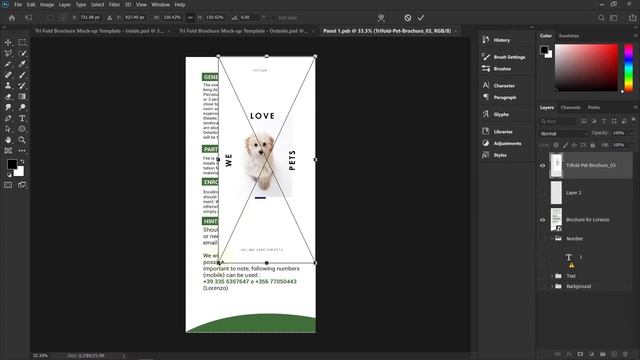Open the Edit Toolbar three-dots menu
This screenshot has width=640, height=360.
tap(22, 151)
